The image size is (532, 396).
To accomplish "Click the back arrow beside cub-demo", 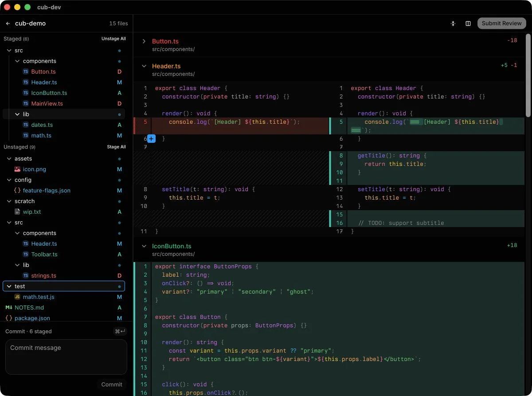I will pos(8,24).
